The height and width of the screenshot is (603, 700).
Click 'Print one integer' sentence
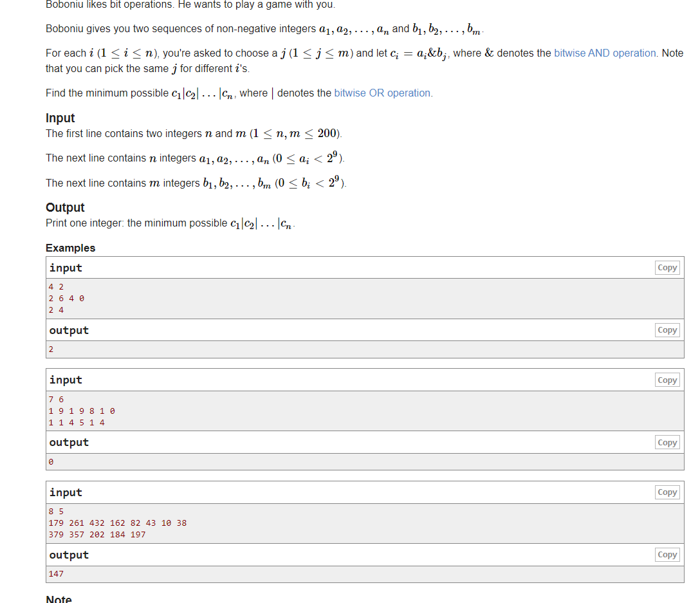point(170,223)
